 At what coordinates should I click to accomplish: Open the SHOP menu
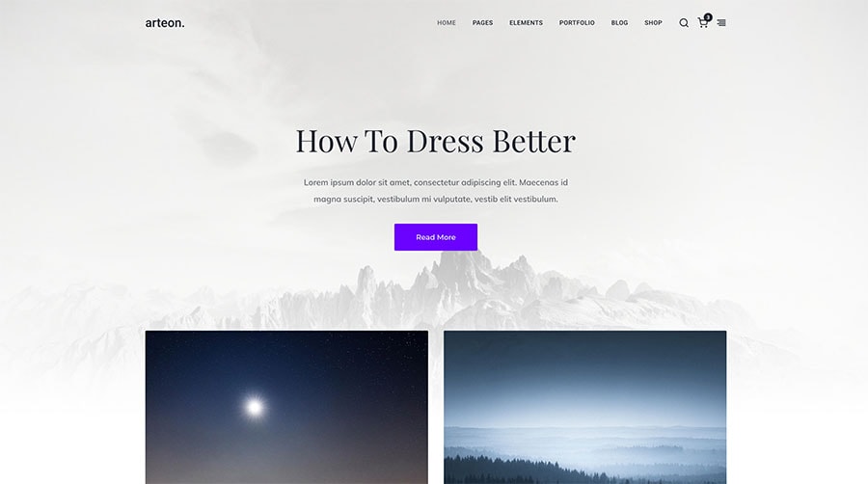[x=653, y=23]
